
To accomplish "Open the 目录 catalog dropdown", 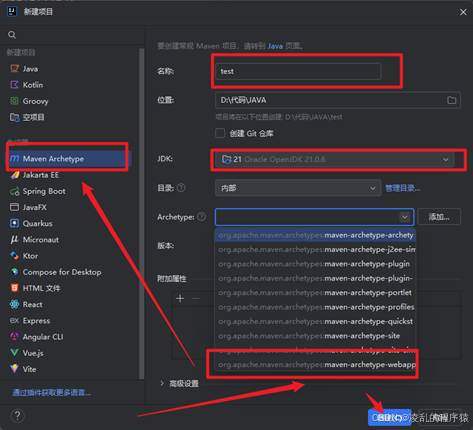I will (x=298, y=188).
